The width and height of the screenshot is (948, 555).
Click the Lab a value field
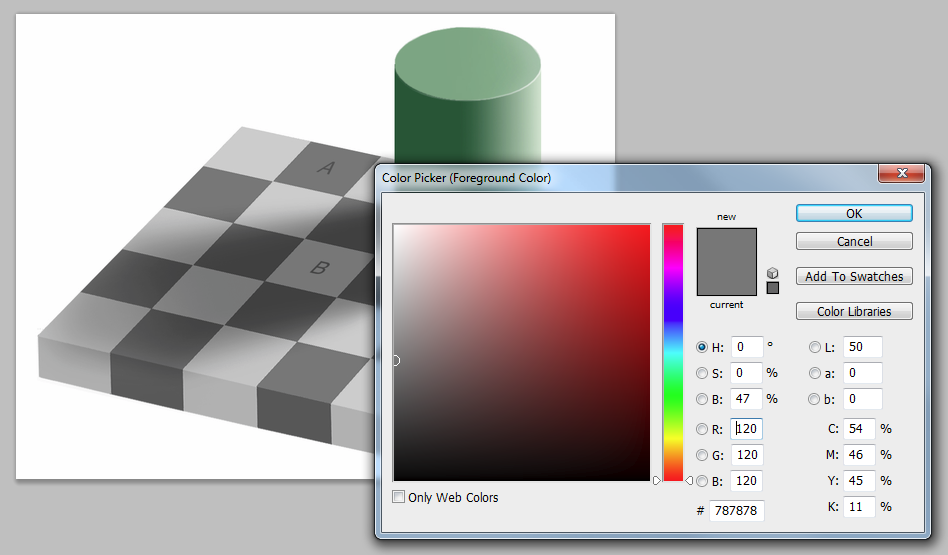click(x=862, y=373)
